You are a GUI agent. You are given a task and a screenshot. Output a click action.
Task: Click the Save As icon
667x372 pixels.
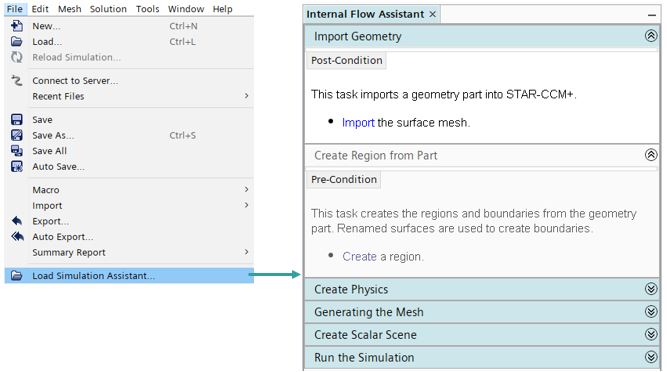tap(17, 135)
